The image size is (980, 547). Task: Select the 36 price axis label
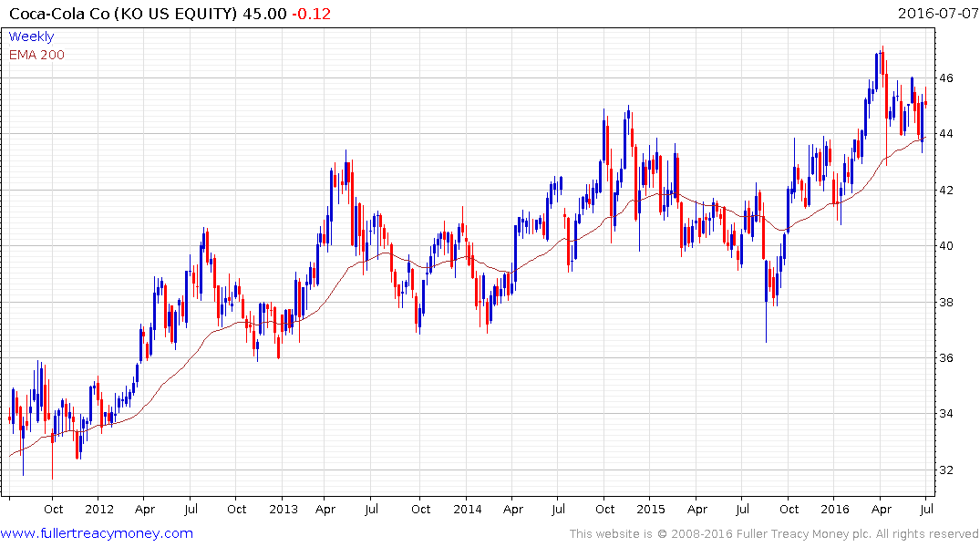pyautogui.click(x=945, y=357)
